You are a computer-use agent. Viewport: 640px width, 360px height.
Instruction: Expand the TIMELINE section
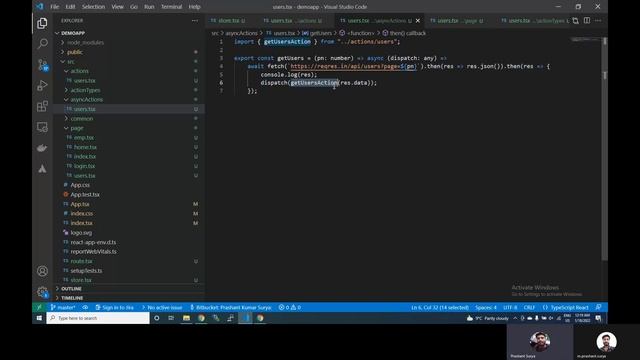[x=130, y=298]
